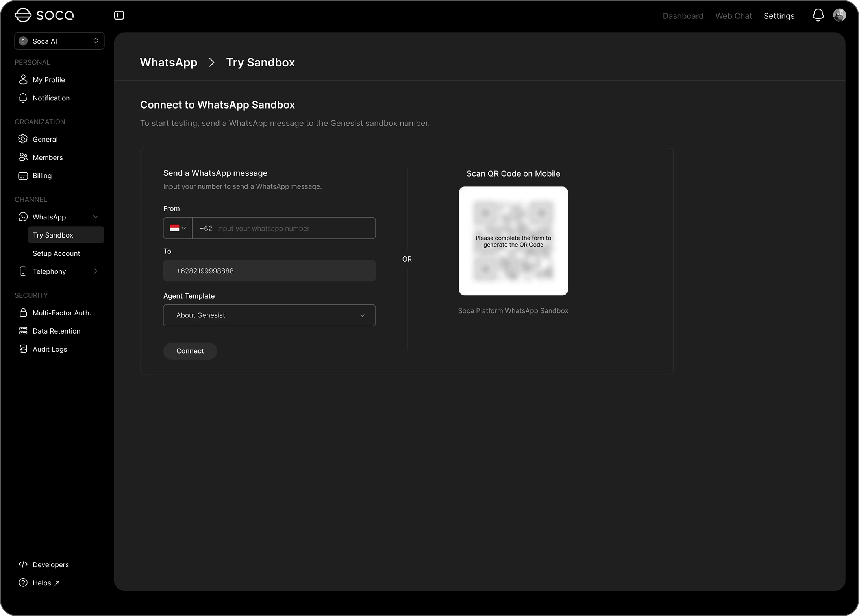Screen dimensions: 859x616
Task: Open Billing settings in sidebar
Action: (x=42, y=176)
